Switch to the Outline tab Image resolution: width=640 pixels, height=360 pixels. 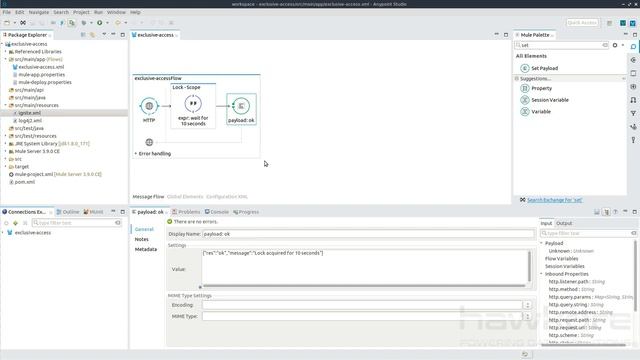pyautogui.click(x=68, y=212)
